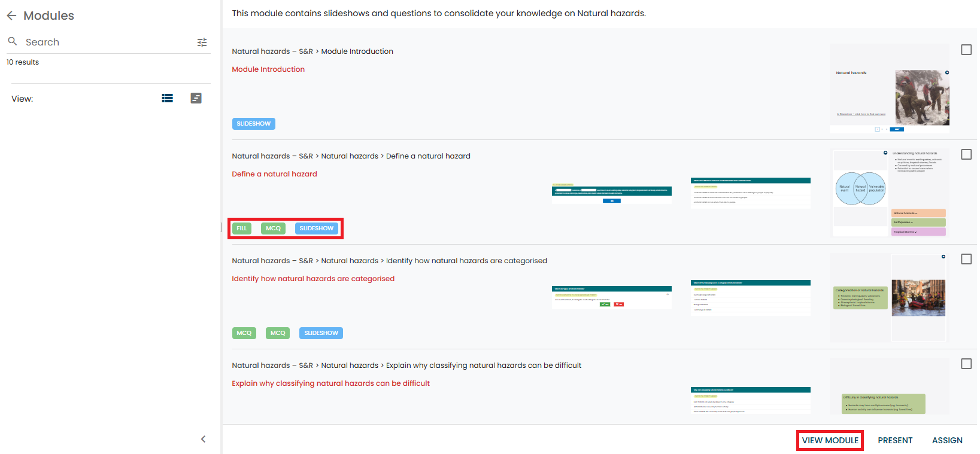
Task: Select the Module Introduction checkbox
Action: (966, 50)
